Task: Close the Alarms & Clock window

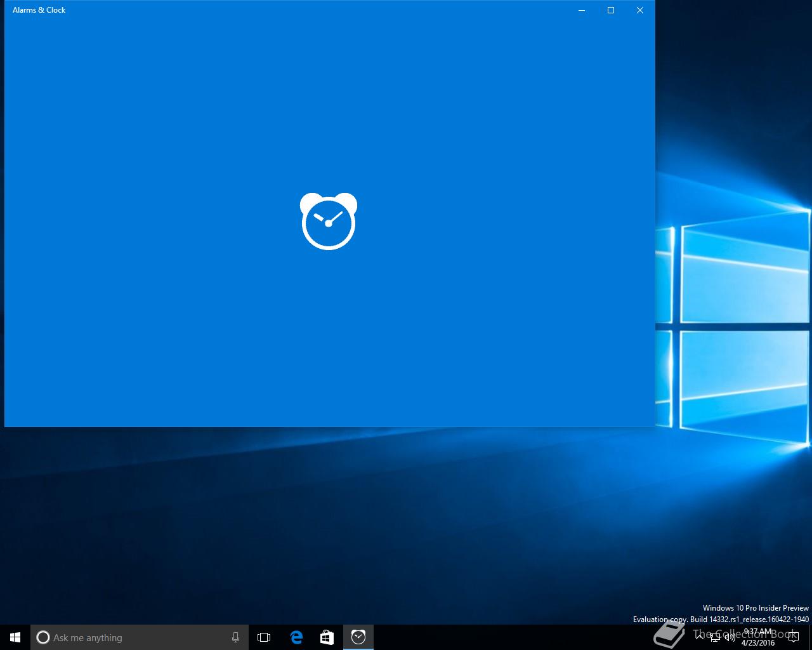Action: coord(640,10)
